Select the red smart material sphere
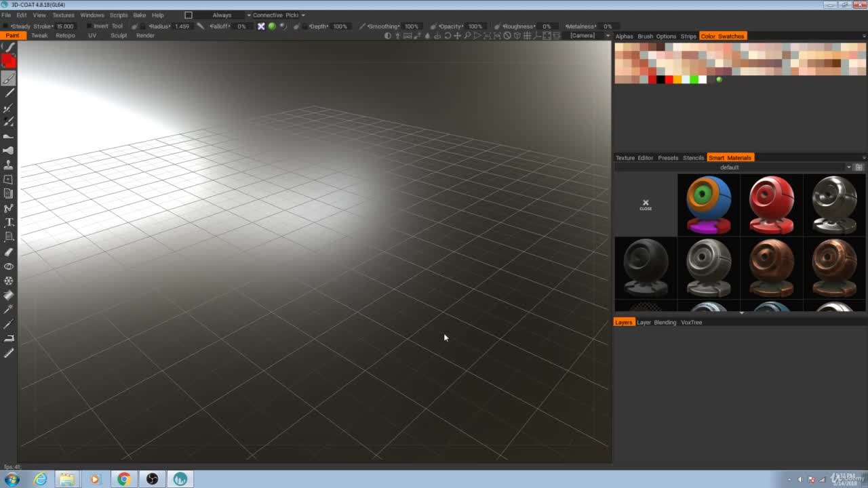The width and height of the screenshot is (868, 488). click(x=771, y=205)
